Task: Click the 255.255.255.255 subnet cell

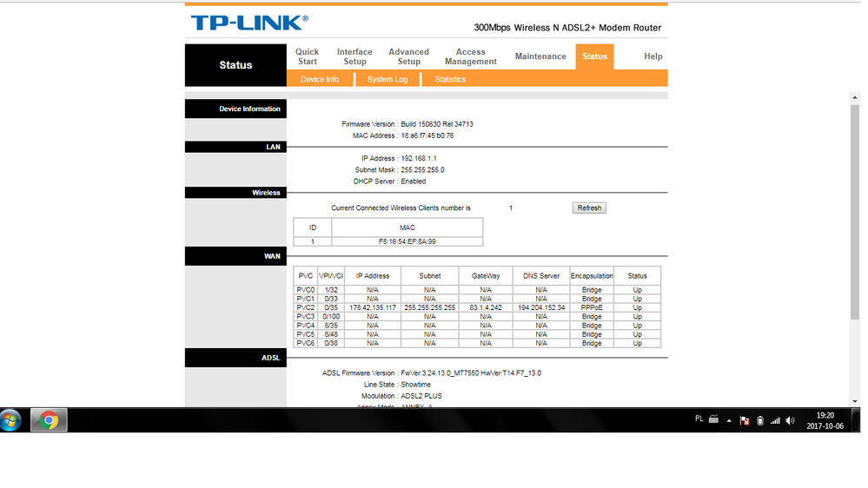Action: 429,307
